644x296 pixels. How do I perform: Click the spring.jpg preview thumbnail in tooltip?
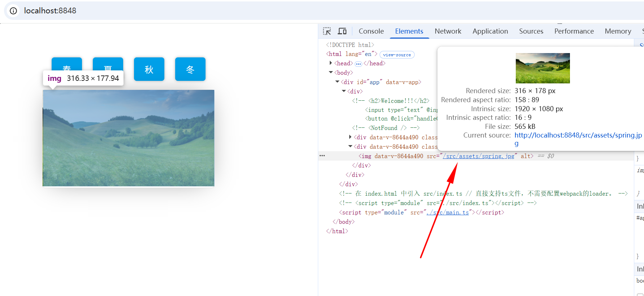543,68
